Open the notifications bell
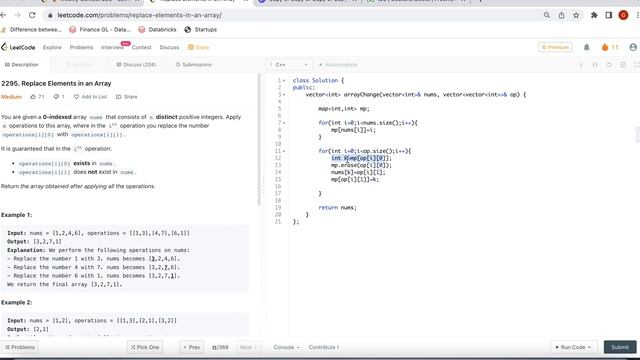This screenshot has height=360, width=640. click(587, 47)
